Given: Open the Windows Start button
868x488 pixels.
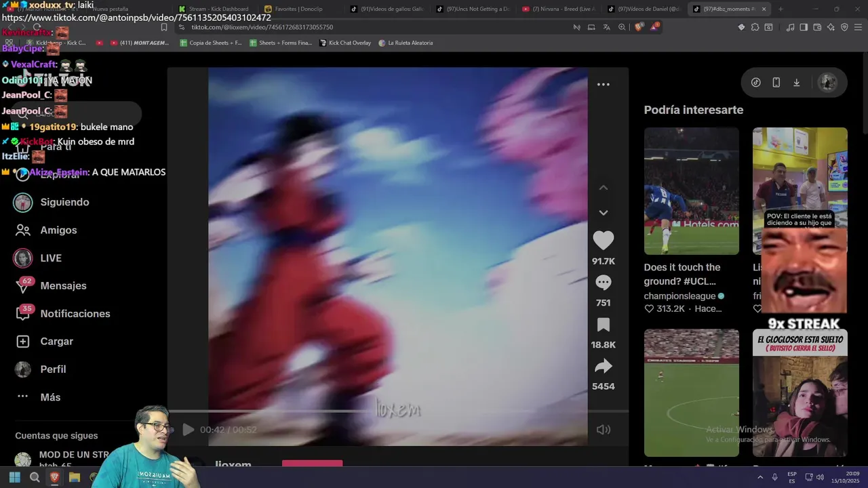Looking at the screenshot, I should tap(14, 477).
